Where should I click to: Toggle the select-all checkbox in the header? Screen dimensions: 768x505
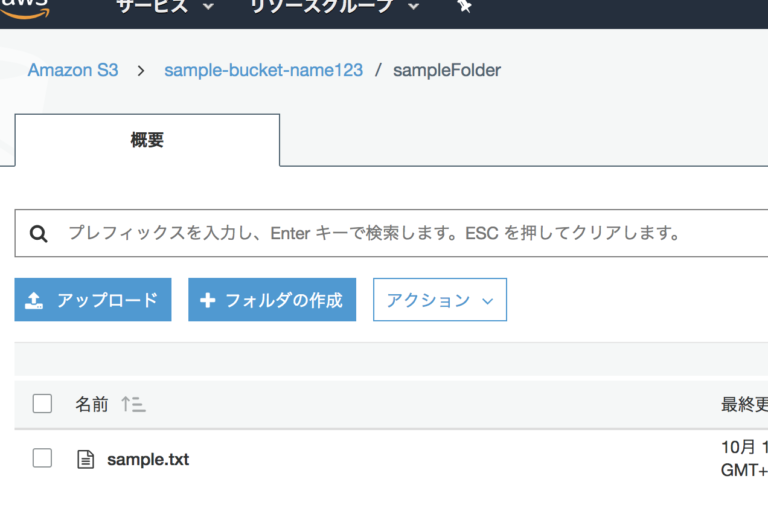click(42, 404)
